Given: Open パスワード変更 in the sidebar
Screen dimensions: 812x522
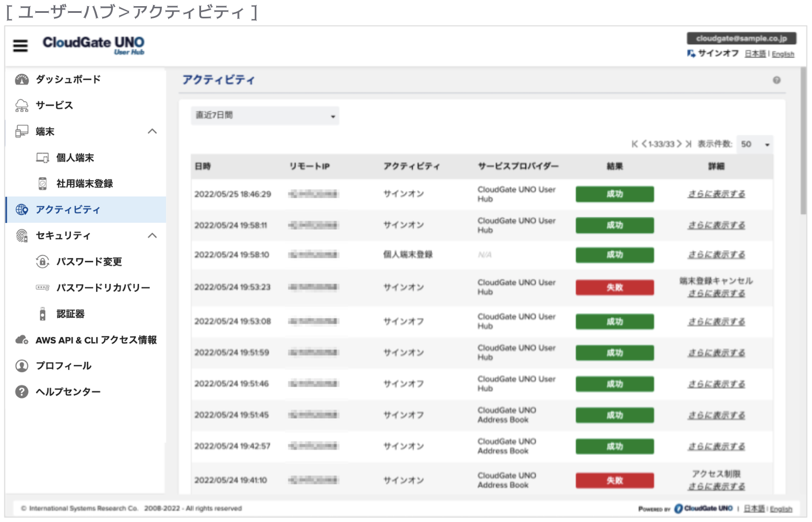Looking at the screenshot, I should coord(89,262).
